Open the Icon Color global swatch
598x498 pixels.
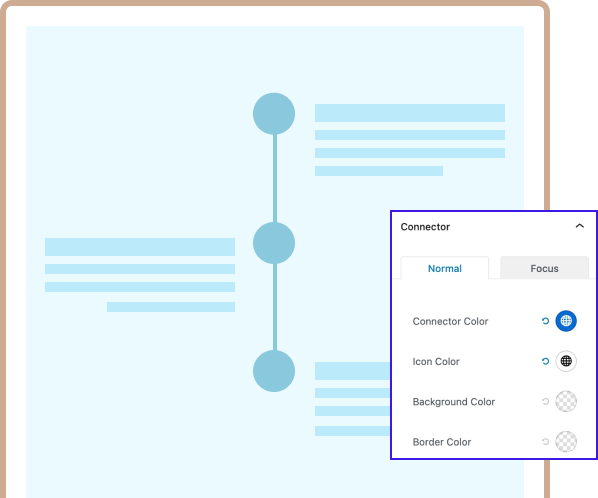[x=566, y=361]
